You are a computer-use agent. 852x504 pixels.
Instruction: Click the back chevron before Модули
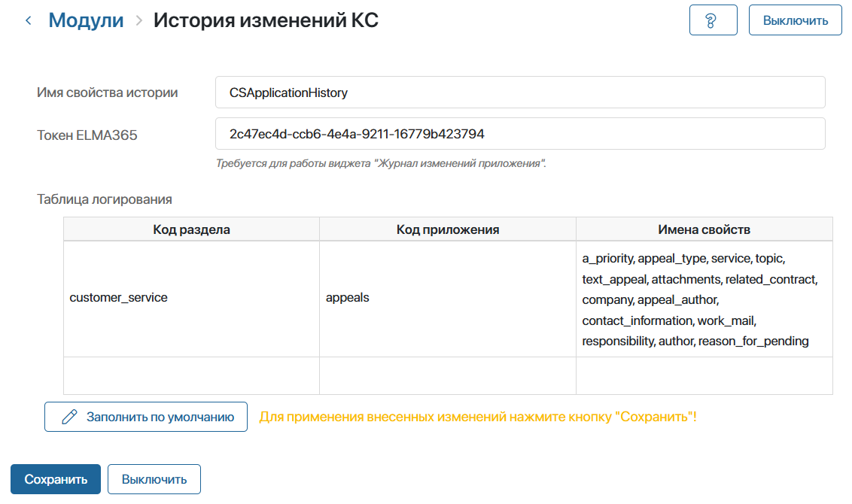[28, 20]
